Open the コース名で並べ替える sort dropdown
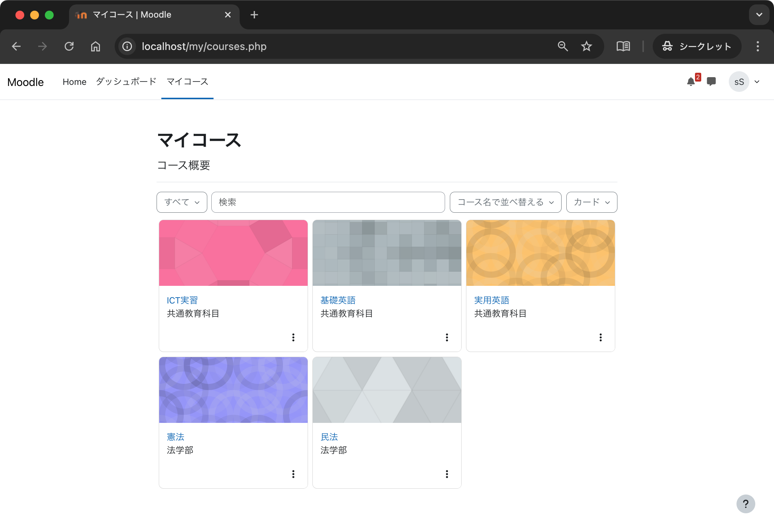The height and width of the screenshot is (532, 774). (505, 202)
